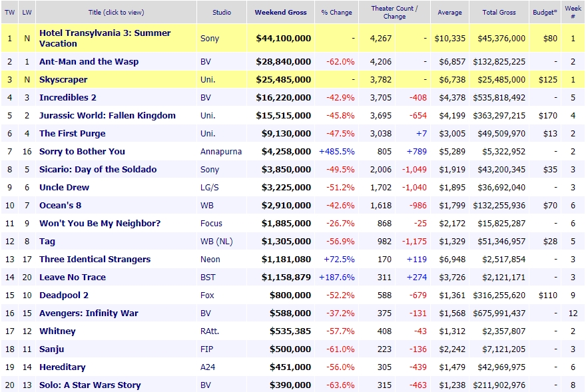Select Focus studio in Neighbor row
Viewport: 586px width, 392px height.
(211, 223)
